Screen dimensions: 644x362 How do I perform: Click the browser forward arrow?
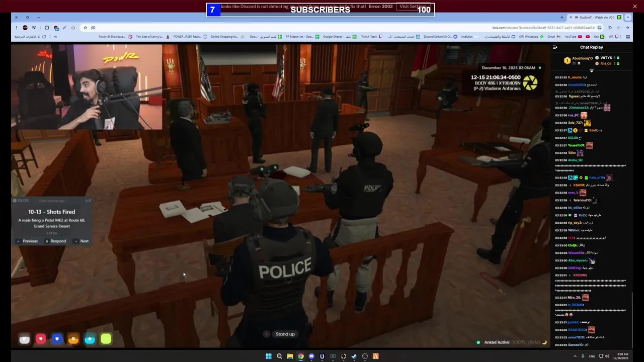coord(619,28)
